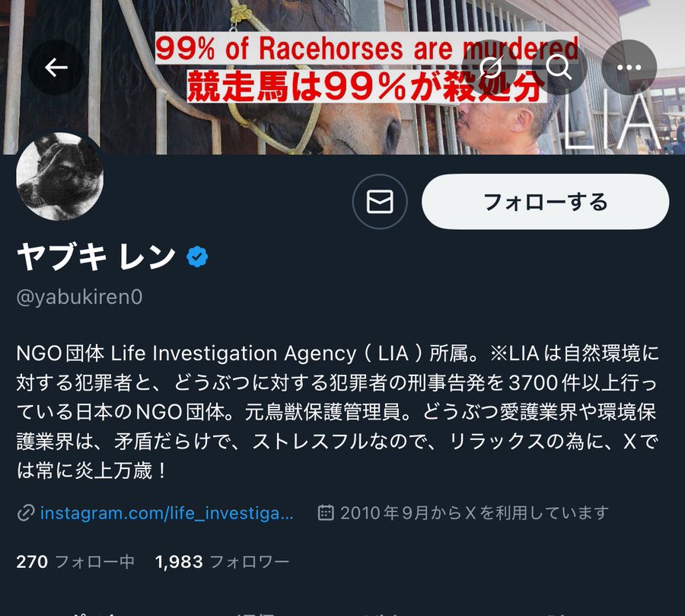This screenshot has width=685, height=616.
Task: Go back with the left arrow button
Action: [56, 67]
